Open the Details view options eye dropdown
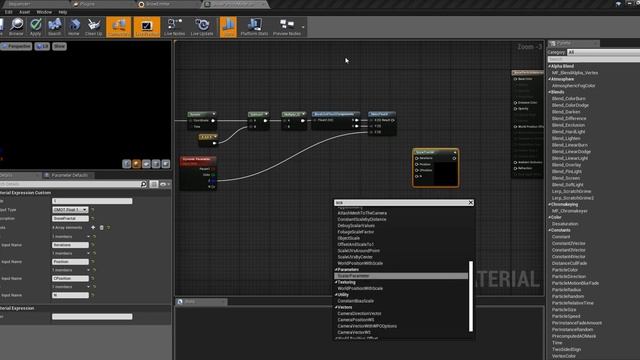 (164, 184)
